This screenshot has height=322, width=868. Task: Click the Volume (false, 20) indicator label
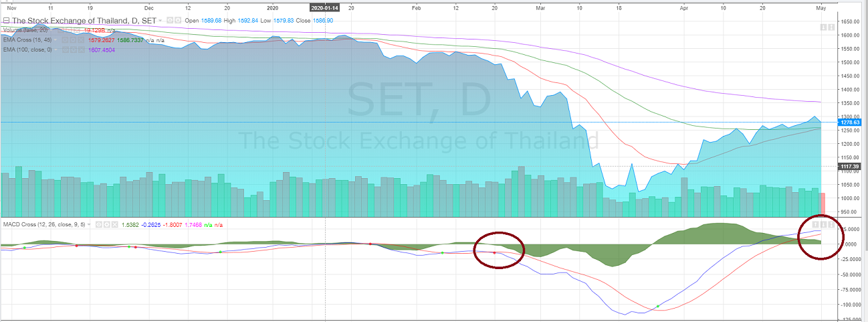(25, 30)
